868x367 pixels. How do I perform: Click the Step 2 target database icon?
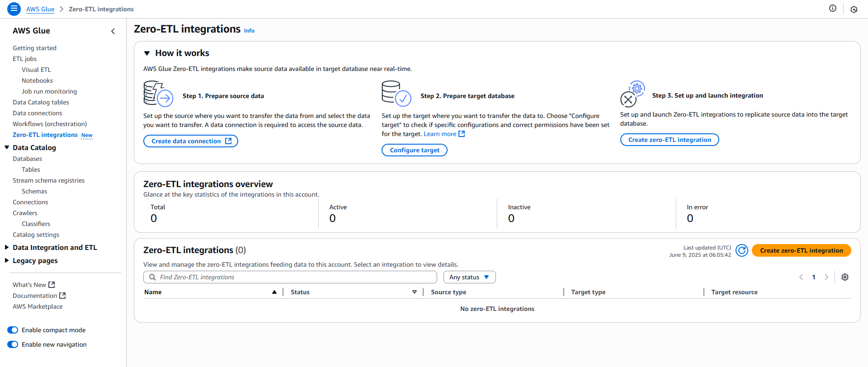tap(396, 94)
